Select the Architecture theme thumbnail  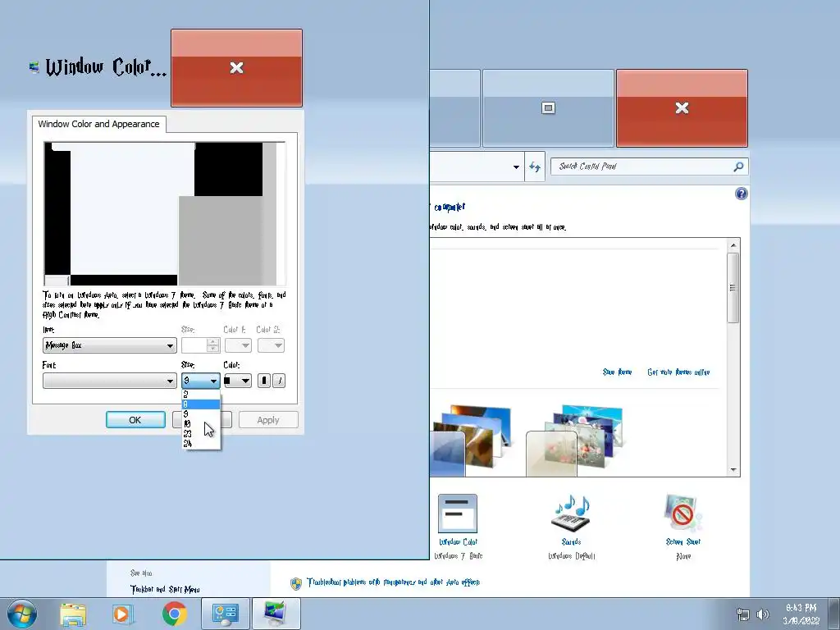(x=472, y=441)
